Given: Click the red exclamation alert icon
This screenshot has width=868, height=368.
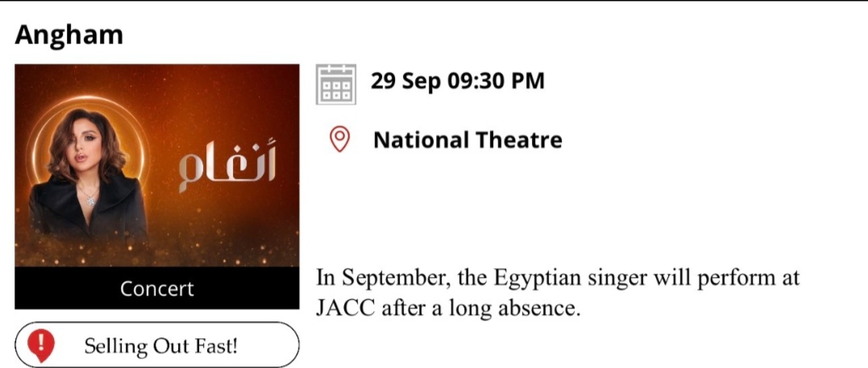Looking at the screenshot, I should [41, 345].
